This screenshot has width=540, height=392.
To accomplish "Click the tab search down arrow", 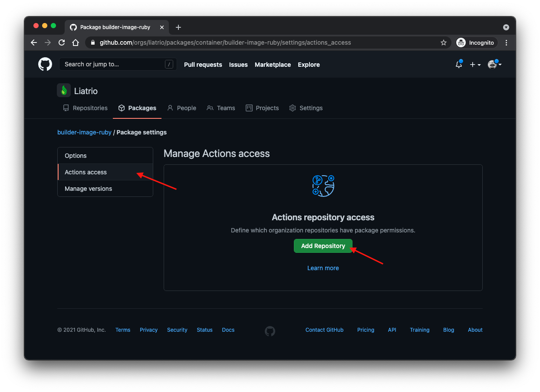I will [506, 27].
